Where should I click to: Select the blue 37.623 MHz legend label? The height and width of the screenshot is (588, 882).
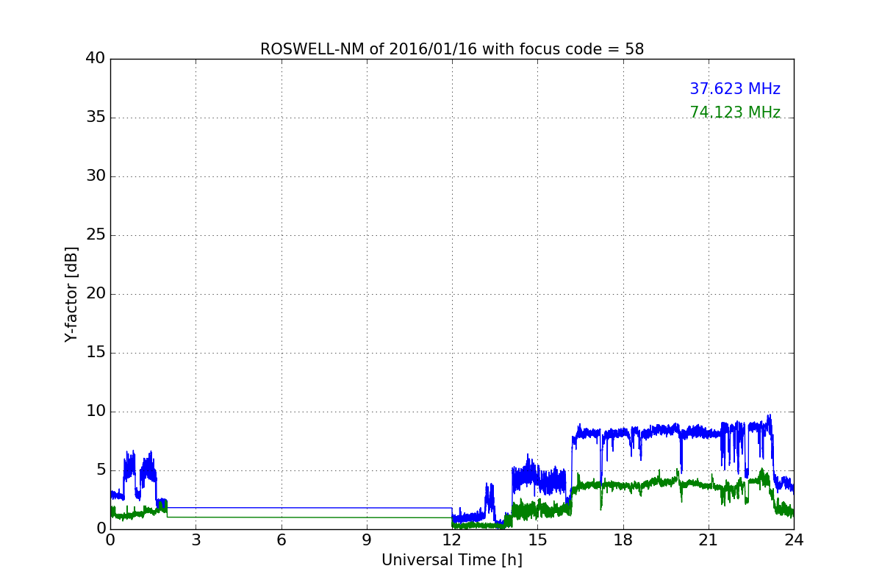click(x=735, y=89)
